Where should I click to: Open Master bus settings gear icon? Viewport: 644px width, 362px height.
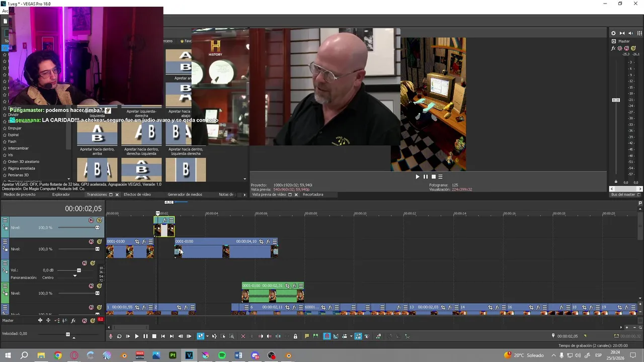(613, 33)
